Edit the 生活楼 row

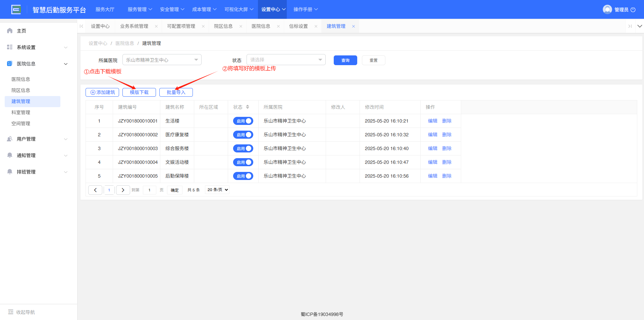[x=433, y=121]
